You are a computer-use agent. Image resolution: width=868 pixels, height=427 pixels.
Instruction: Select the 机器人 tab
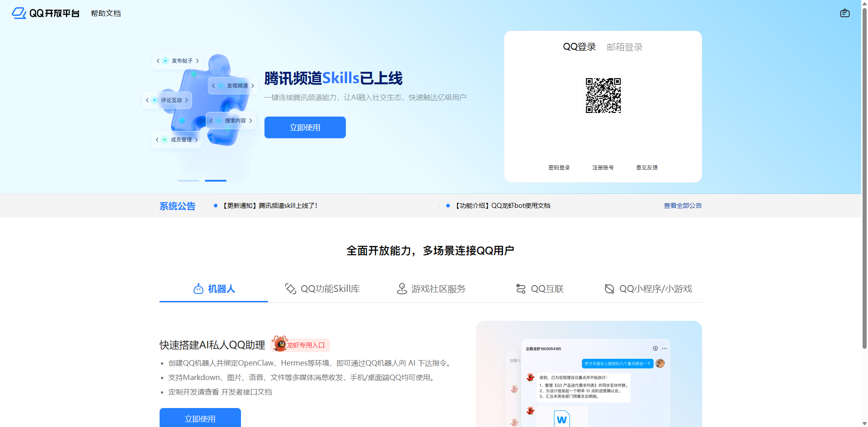214,289
